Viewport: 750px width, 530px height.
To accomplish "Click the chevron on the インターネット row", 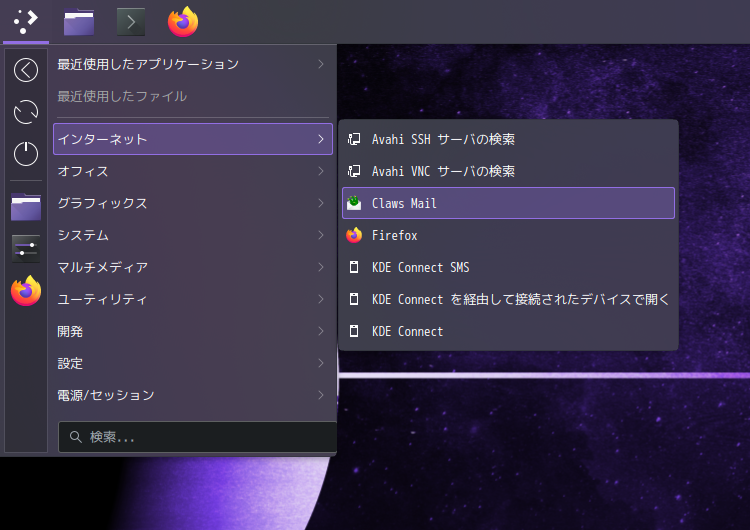I will [321, 139].
